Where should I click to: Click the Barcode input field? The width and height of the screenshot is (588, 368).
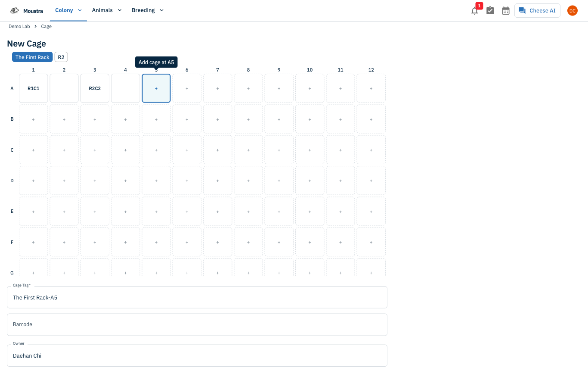[x=197, y=324]
